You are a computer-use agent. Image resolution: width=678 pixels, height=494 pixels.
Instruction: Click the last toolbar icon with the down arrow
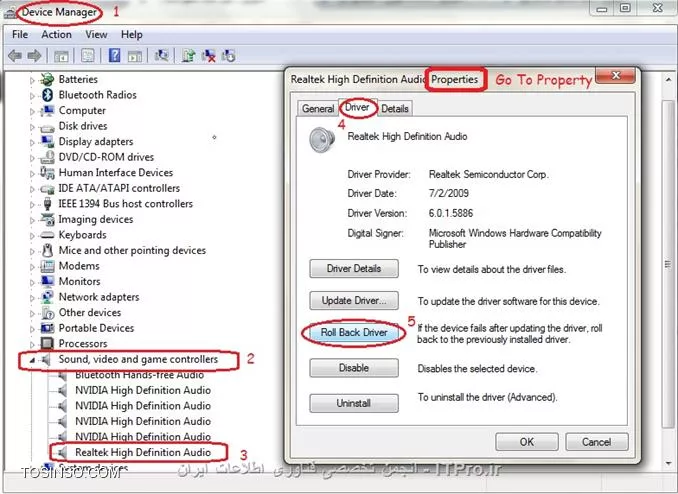click(229, 56)
